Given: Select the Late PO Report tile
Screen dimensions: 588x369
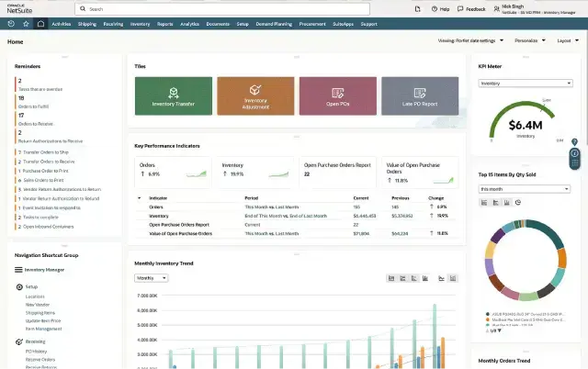Looking at the screenshot, I should [x=420, y=96].
